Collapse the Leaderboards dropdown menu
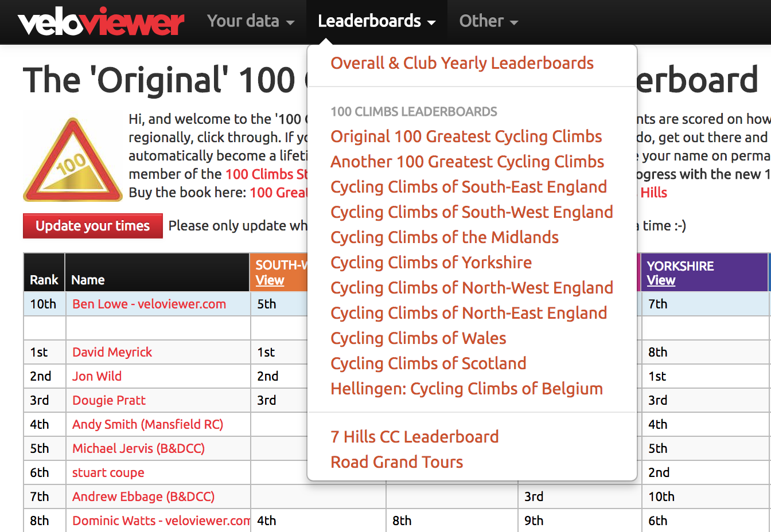Image resolution: width=771 pixels, height=532 pixels. tap(376, 21)
